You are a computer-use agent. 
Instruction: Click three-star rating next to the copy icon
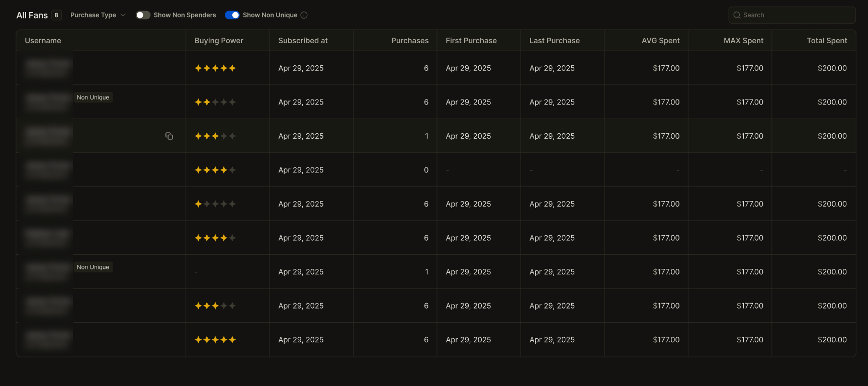(x=215, y=136)
